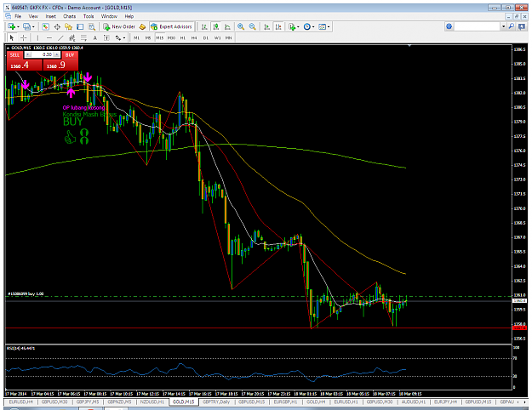Zoom in on the chart
The image size is (532, 410).
click(x=241, y=26)
